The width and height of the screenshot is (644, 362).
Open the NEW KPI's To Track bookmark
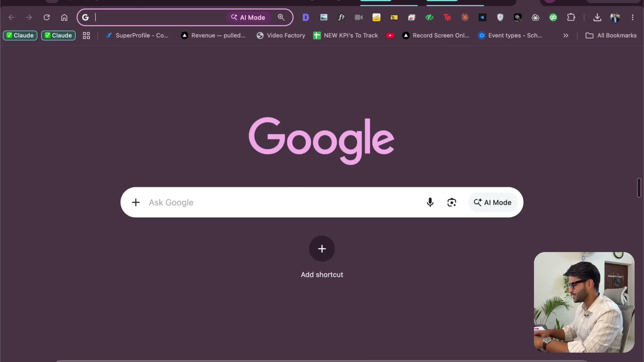click(x=345, y=36)
